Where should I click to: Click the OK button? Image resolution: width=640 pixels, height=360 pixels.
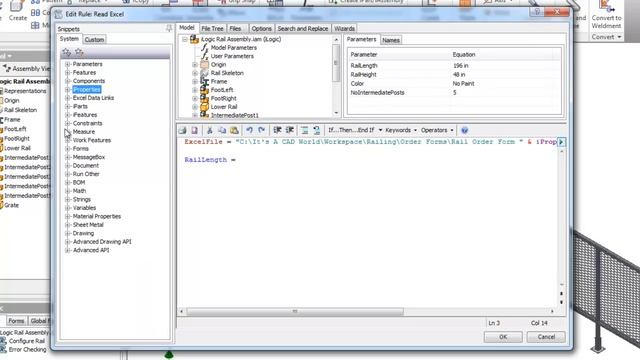click(503, 337)
